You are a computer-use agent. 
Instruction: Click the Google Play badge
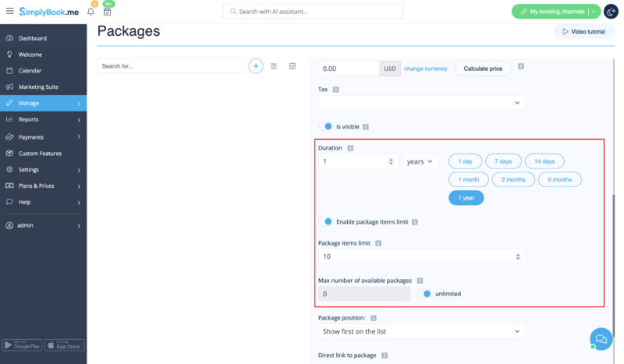coord(23,345)
